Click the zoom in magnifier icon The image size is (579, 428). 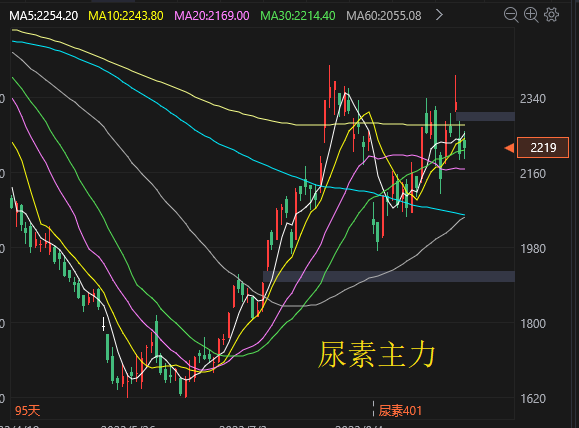(531, 15)
